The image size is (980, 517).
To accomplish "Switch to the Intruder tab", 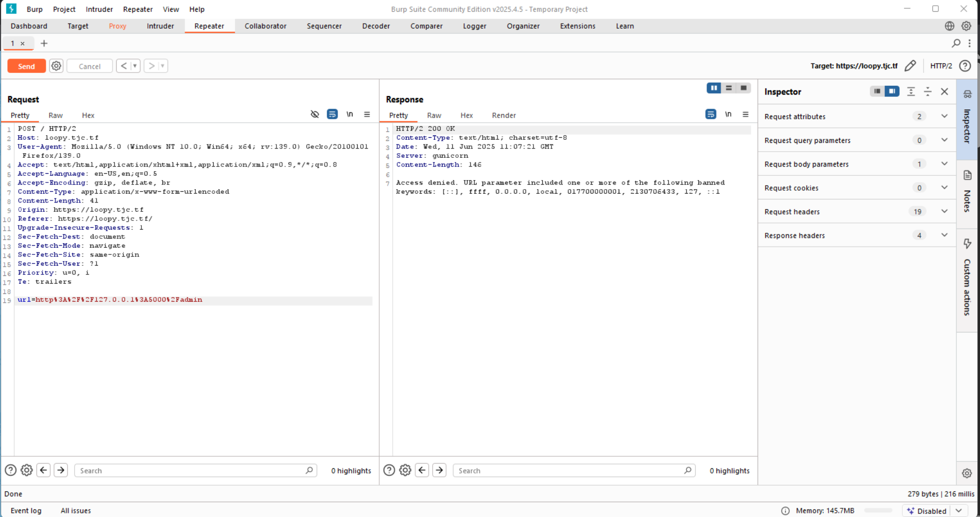I will coord(160,26).
